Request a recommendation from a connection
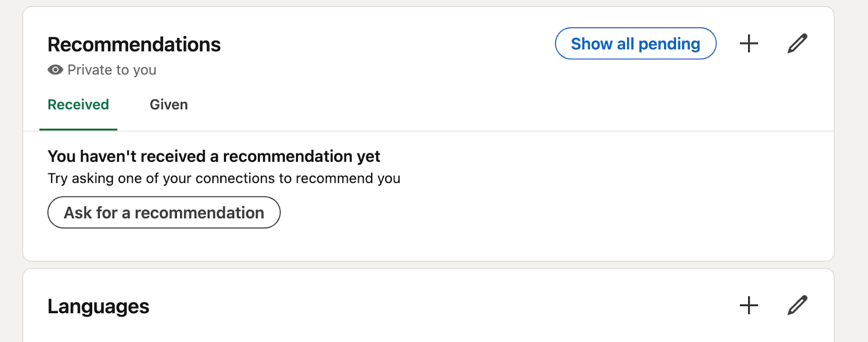The height and width of the screenshot is (342, 868). pos(163,212)
